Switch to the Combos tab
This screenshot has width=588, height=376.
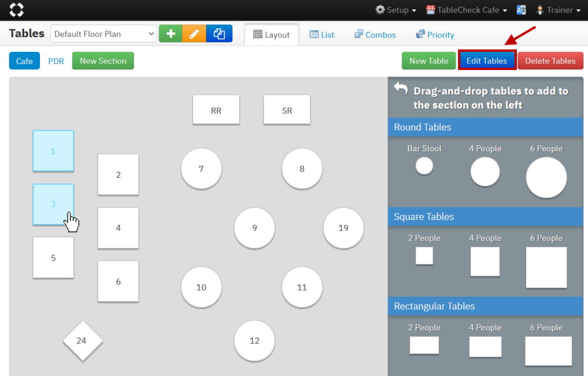coord(375,35)
